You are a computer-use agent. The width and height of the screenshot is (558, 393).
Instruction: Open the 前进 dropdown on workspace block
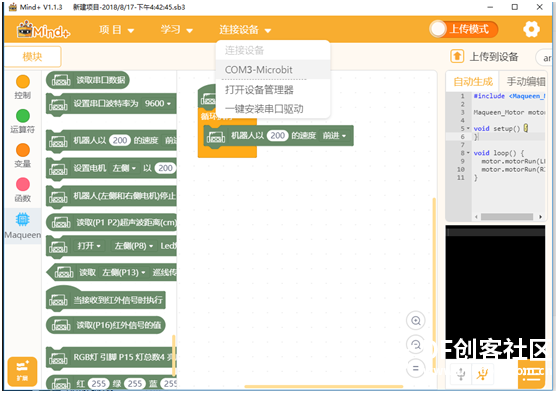[334, 136]
